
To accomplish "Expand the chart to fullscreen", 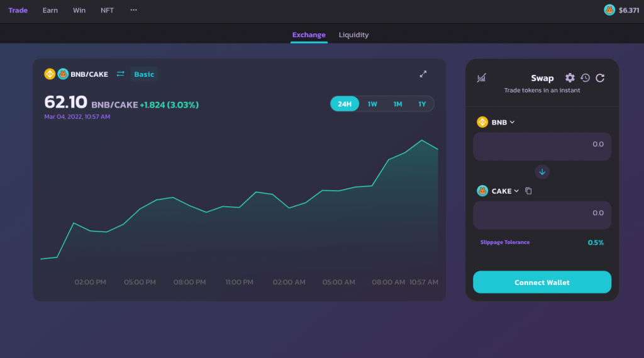I will tap(423, 74).
